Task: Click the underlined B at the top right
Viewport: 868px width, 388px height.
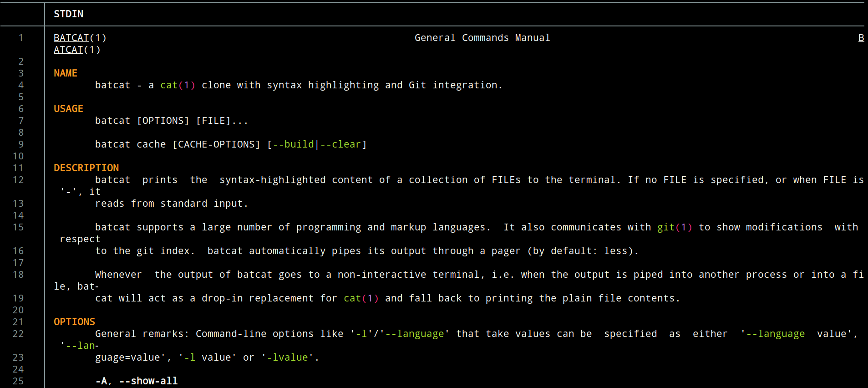Action: coord(861,38)
